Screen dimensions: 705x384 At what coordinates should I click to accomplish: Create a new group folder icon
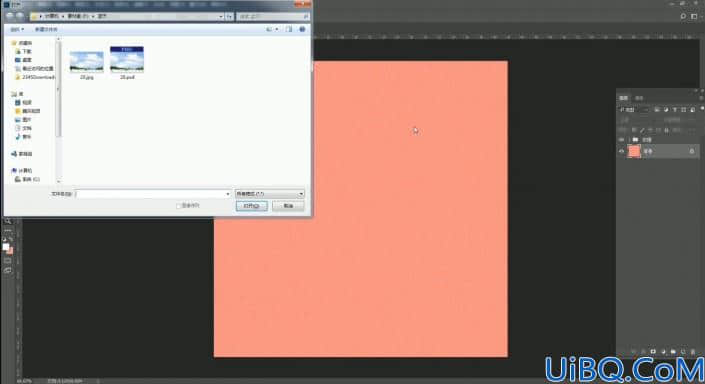pyautogui.click(x=673, y=352)
